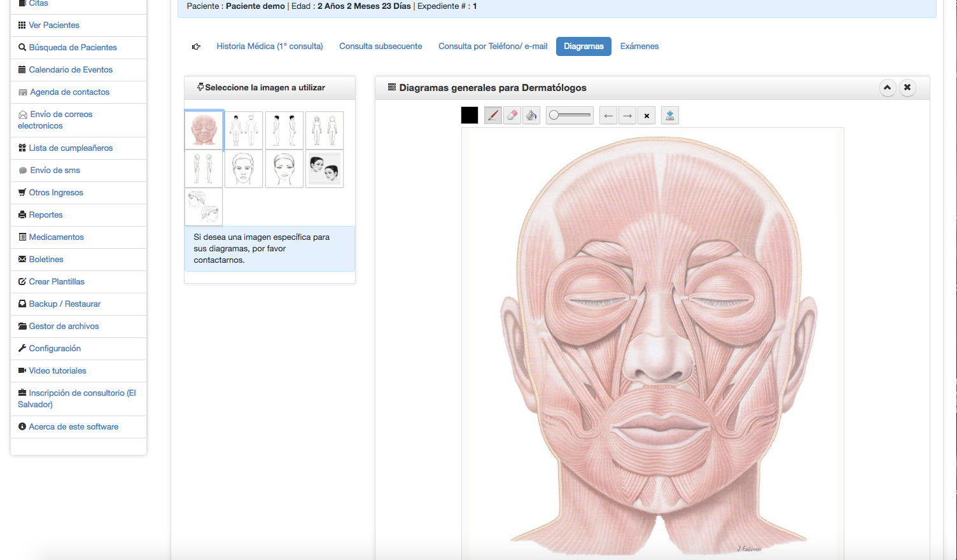The height and width of the screenshot is (560, 957).
Task: Select the pencil drawing tool
Action: click(x=493, y=115)
